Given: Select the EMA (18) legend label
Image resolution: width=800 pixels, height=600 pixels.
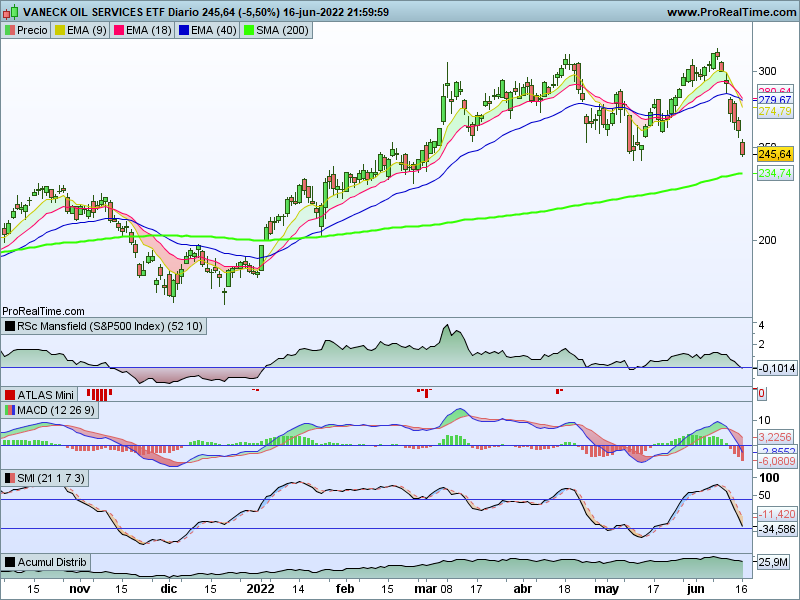Looking at the screenshot, I should 148,31.
